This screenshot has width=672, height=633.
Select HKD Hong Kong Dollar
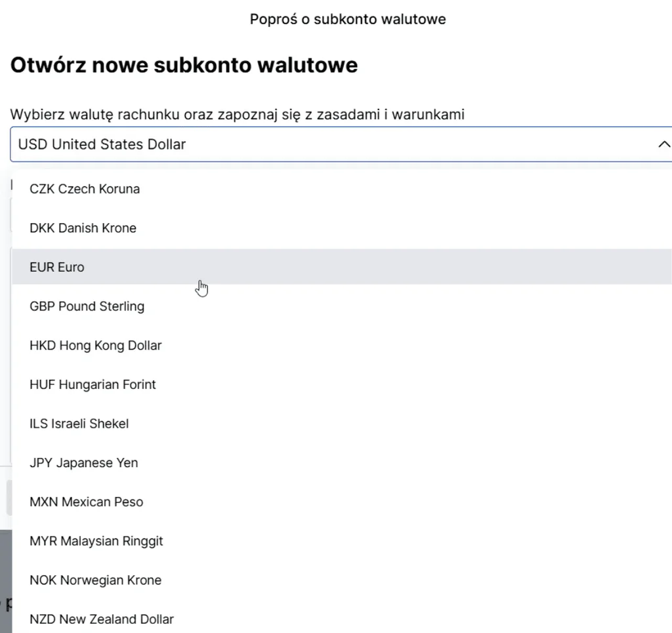(342, 345)
